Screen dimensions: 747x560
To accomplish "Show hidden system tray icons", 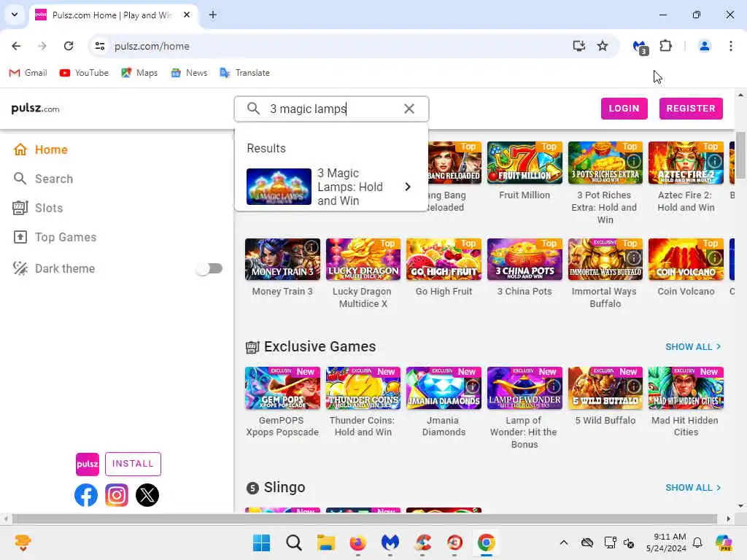I will coord(564,542).
